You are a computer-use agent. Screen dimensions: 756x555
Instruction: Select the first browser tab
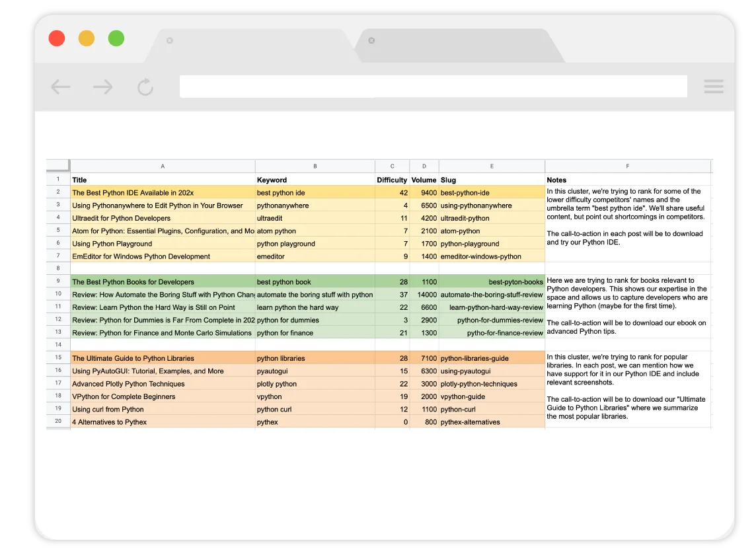[x=253, y=46]
